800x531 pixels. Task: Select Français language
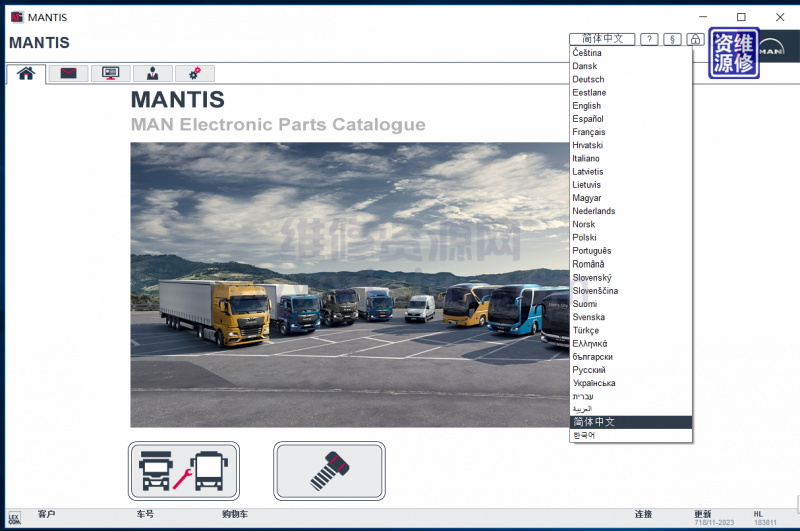tap(631, 132)
